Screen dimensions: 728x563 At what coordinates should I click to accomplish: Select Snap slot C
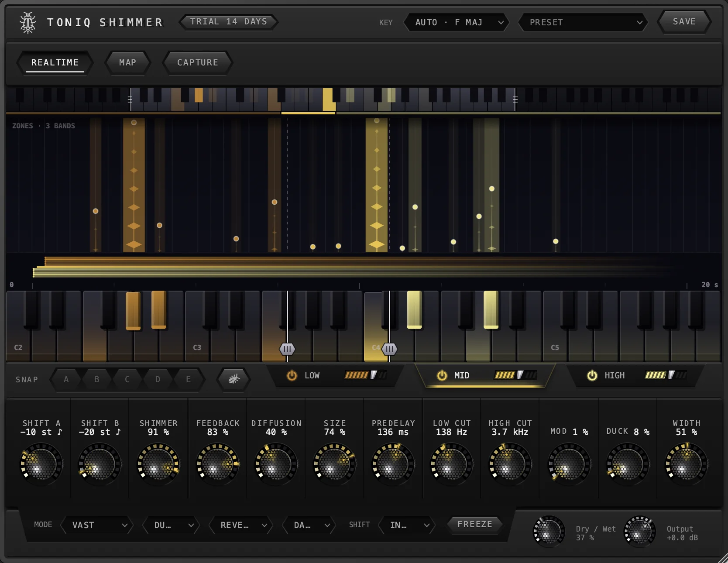point(127,379)
